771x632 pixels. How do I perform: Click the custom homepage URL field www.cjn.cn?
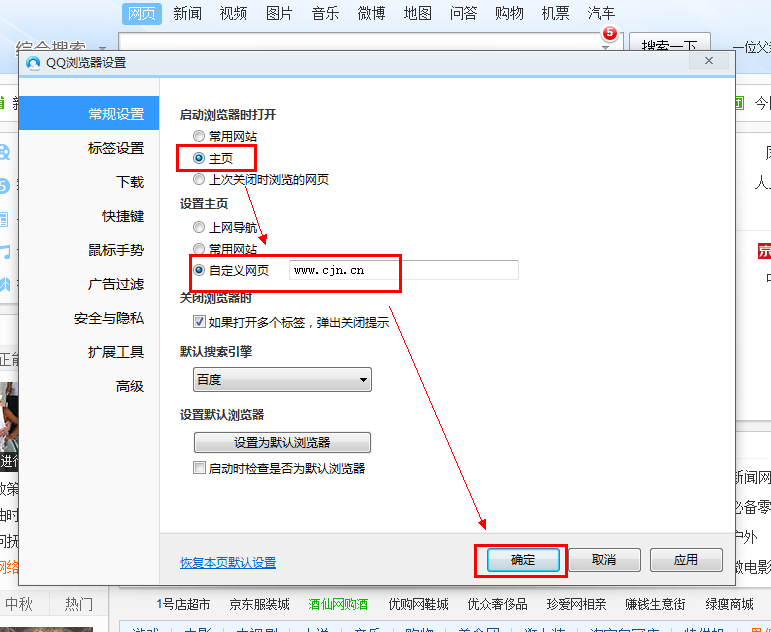point(403,270)
